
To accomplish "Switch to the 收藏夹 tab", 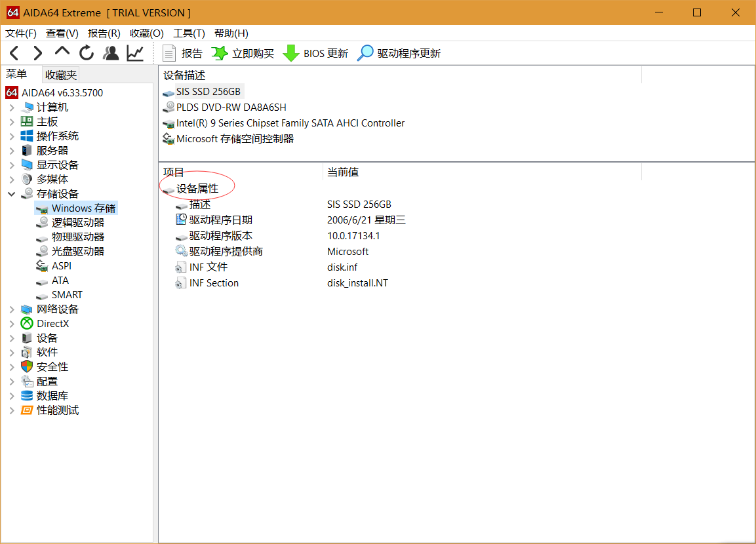I will point(61,75).
